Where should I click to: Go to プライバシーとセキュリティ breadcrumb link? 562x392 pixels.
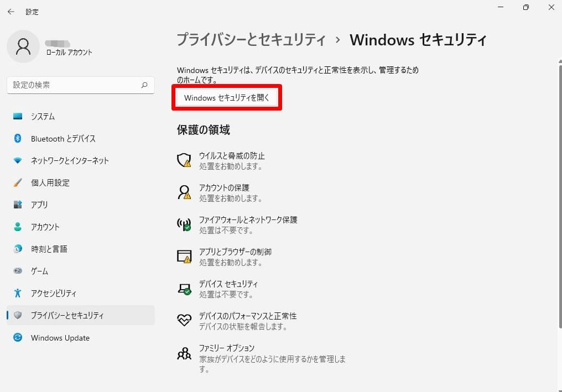[x=251, y=39]
